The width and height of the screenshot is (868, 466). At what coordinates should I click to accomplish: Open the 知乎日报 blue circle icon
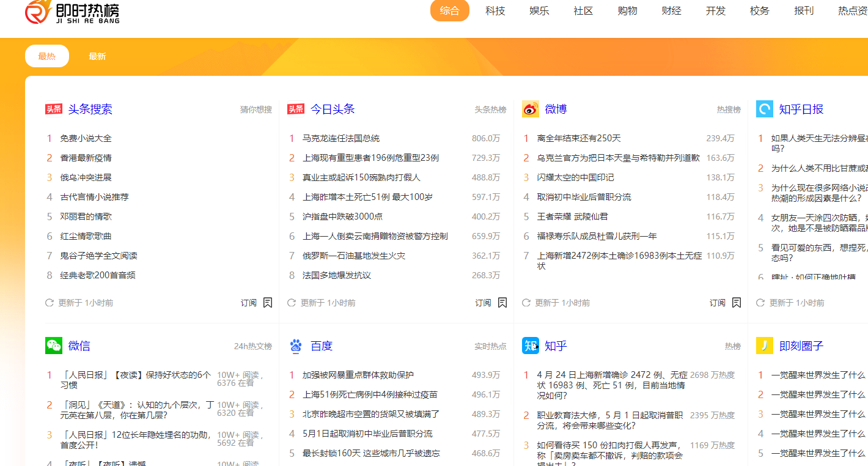pos(765,109)
